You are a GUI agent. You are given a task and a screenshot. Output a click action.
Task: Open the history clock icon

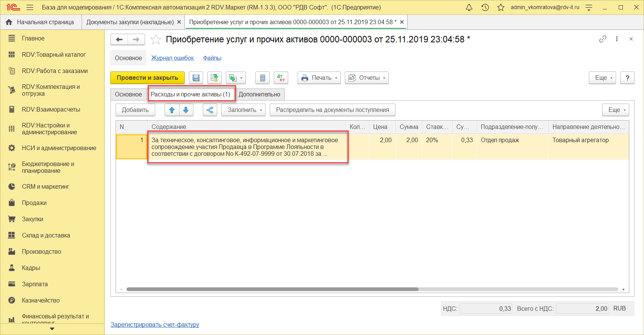[485, 8]
